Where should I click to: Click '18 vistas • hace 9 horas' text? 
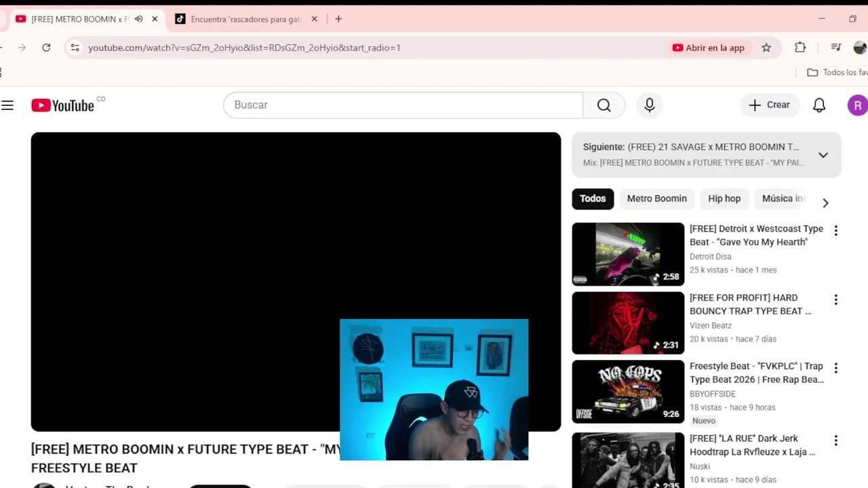(x=732, y=407)
